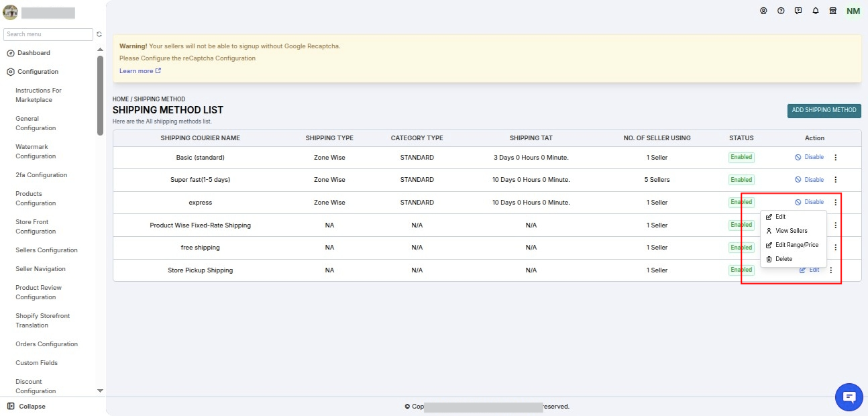Screen dimensions: 868x416
Task: Open kebab menu for Product Wise Fixed-Rate row
Action: click(x=835, y=225)
